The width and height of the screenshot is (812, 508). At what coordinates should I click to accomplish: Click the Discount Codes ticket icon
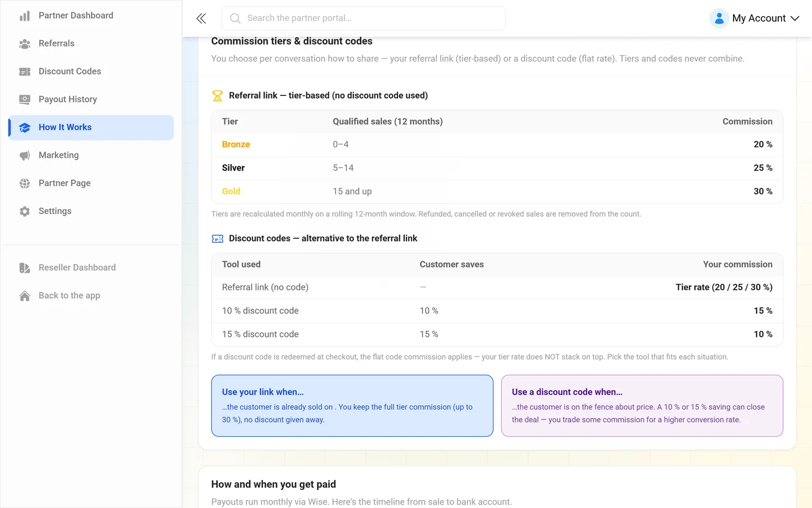(25, 72)
